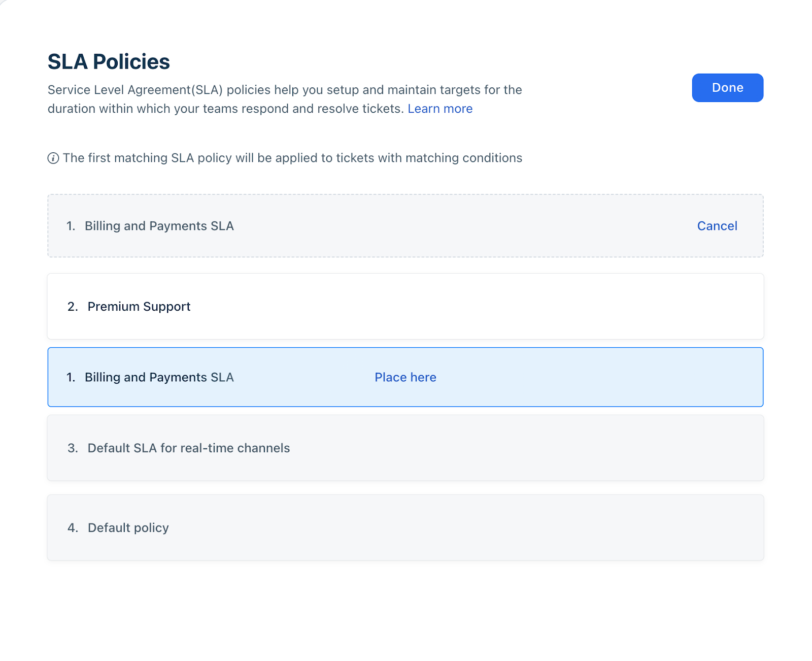Click number 4 beside Default policy
The image size is (812, 661).
point(73,528)
